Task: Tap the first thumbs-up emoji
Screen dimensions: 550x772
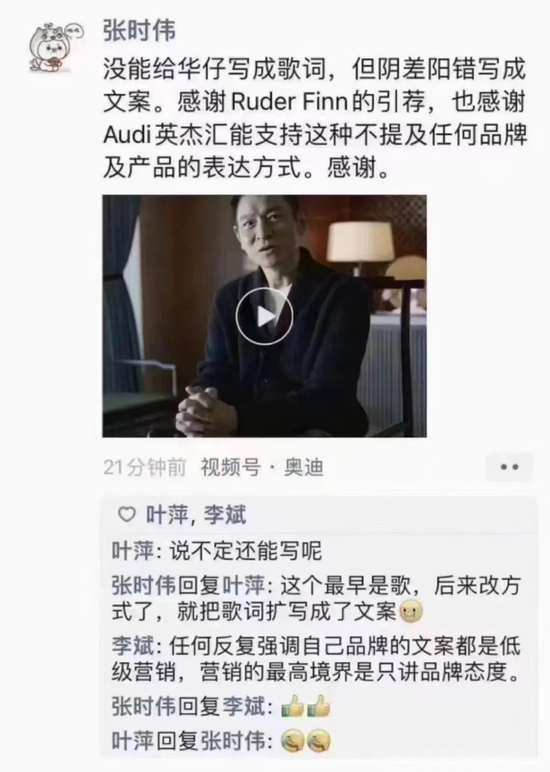Action: 292,707
